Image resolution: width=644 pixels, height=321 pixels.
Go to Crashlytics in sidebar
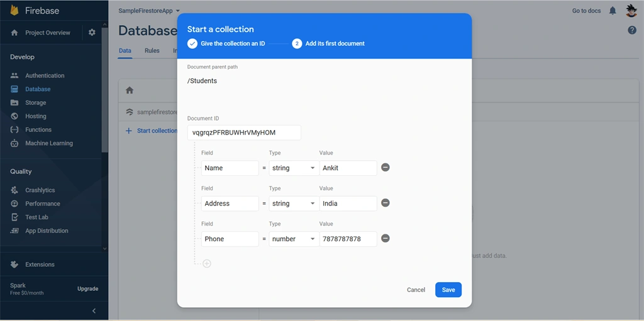tap(40, 190)
